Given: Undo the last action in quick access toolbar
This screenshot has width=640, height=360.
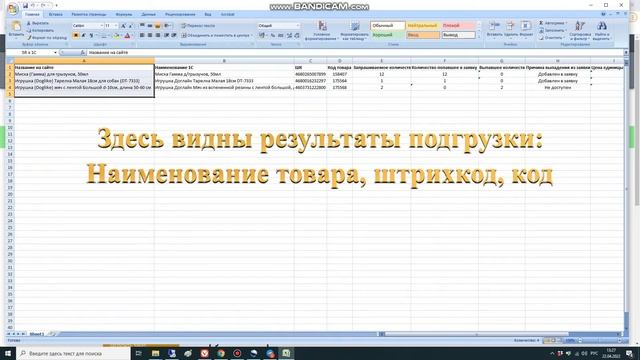Looking at the screenshot, I should (x=34, y=6).
